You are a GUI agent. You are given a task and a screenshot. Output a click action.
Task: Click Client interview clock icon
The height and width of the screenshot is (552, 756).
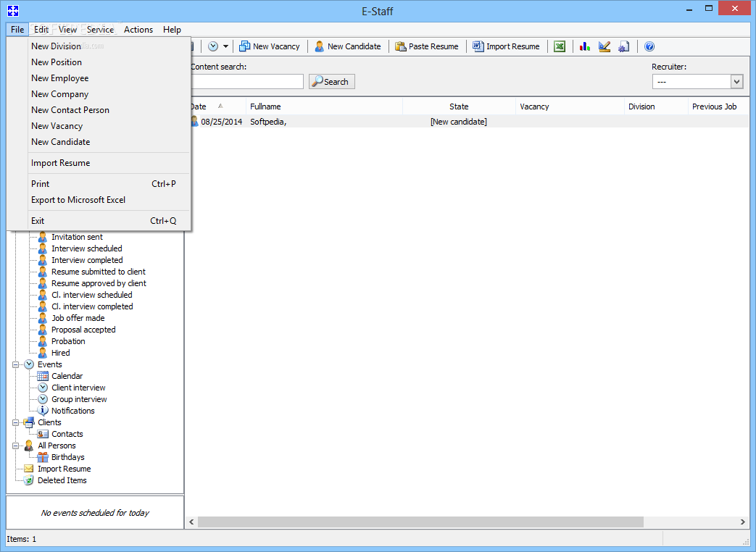(x=43, y=388)
